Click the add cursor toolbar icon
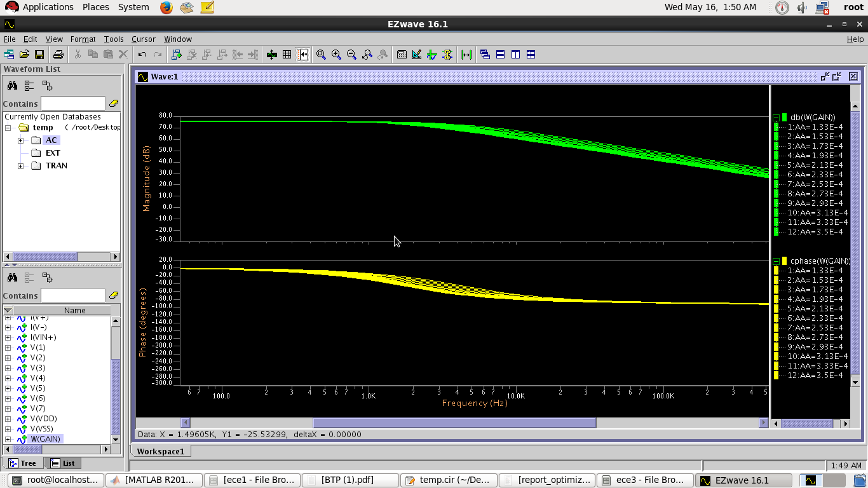The width and height of the screenshot is (868, 488). (177, 55)
